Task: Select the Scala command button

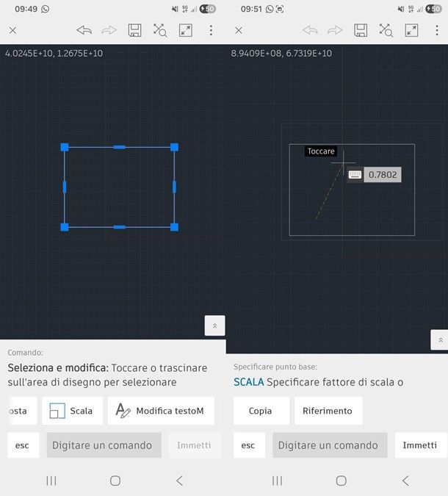Action: click(73, 411)
